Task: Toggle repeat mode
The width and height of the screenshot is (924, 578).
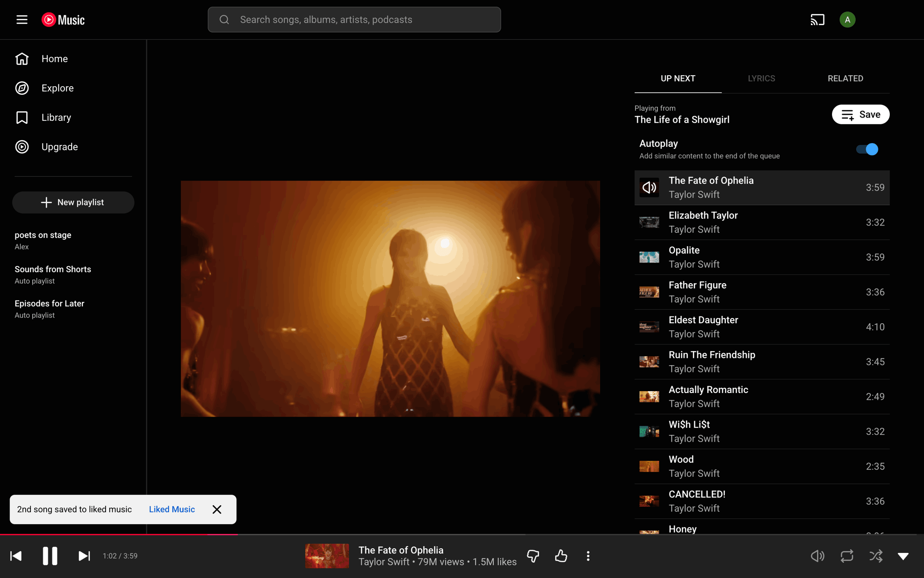Action: [847, 556]
